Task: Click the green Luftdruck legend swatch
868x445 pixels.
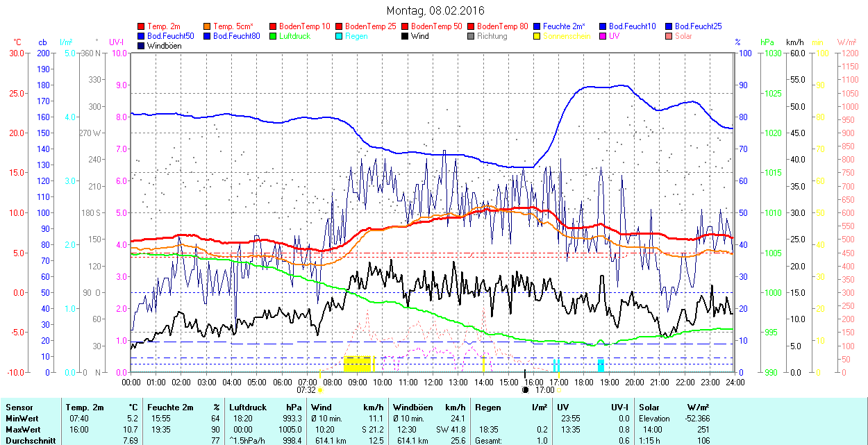Action: [x=274, y=36]
